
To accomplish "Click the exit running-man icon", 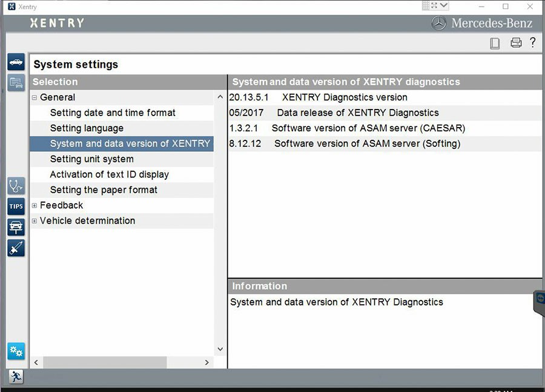I will pos(16,376).
